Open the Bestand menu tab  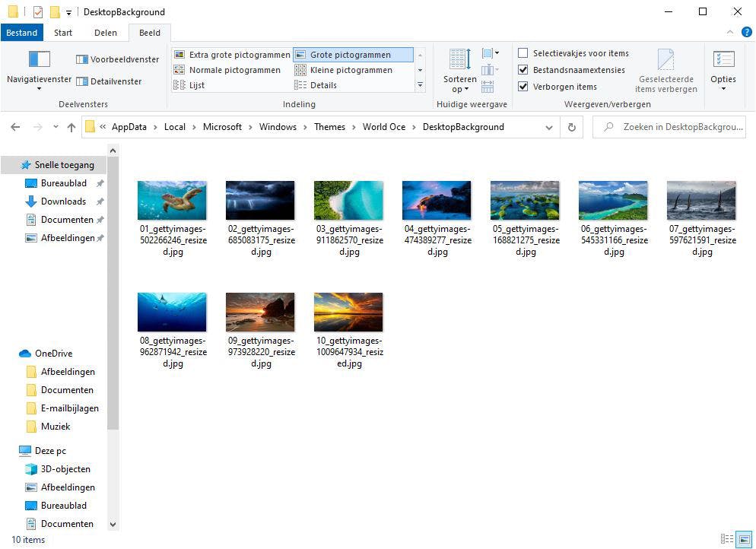(22, 33)
